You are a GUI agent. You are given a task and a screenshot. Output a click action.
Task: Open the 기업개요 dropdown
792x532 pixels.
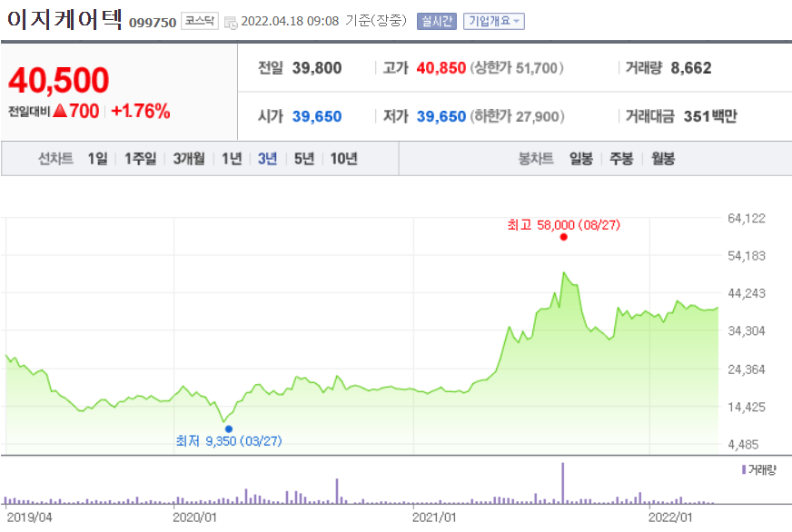click(493, 21)
